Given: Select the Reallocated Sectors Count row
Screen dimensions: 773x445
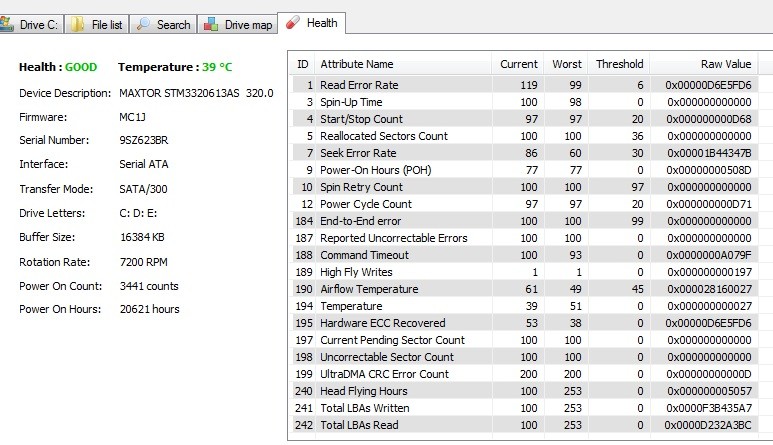Looking at the screenshot, I should point(525,136).
